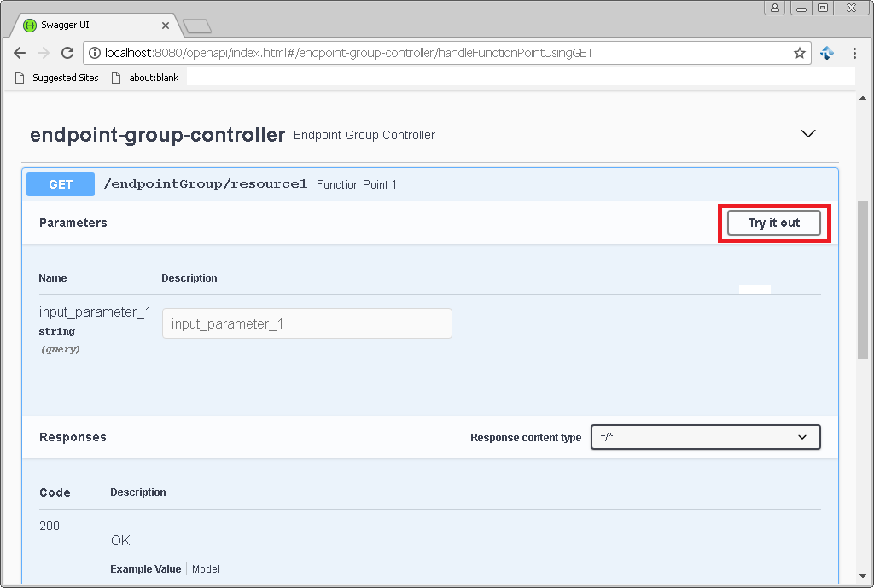The height and width of the screenshot is (588, 874).
Task: Click the Chrome user profile icon
Action: (775, 8)
